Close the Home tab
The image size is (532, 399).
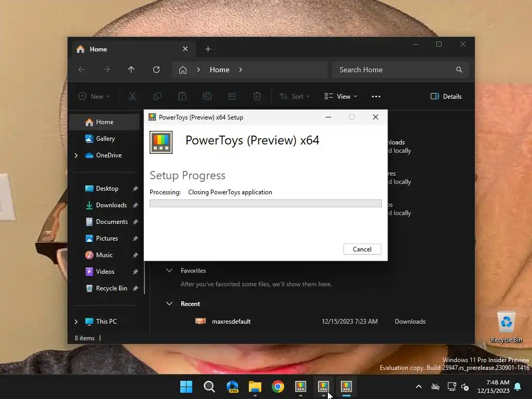click(185, 49)
